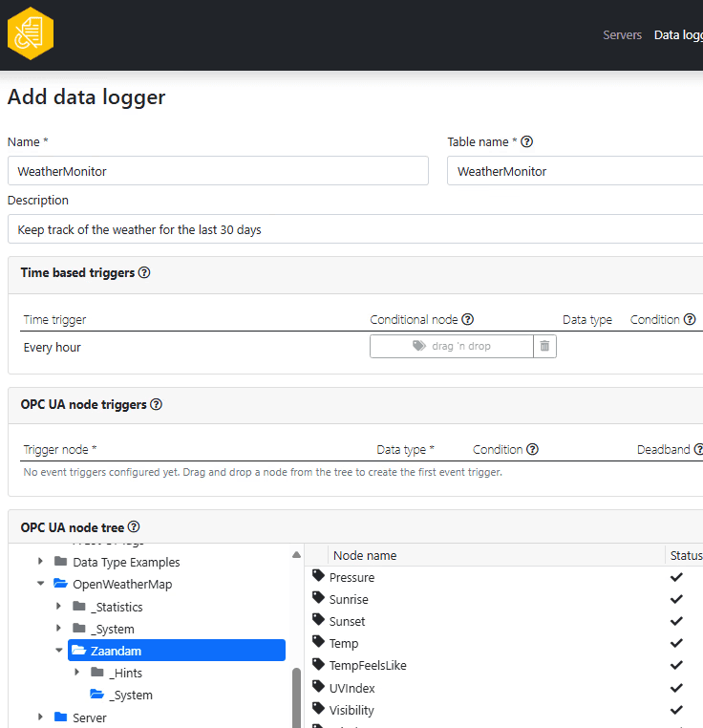Click the Pressure tag icon
Image resolution: width=703 pixels, height=728 pixels.
[318, 576]
